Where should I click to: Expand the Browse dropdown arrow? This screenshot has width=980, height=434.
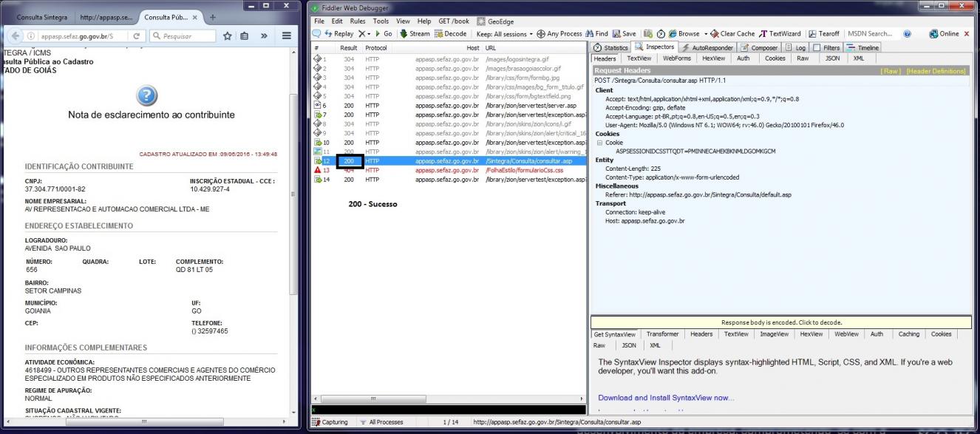coord(705,33)
